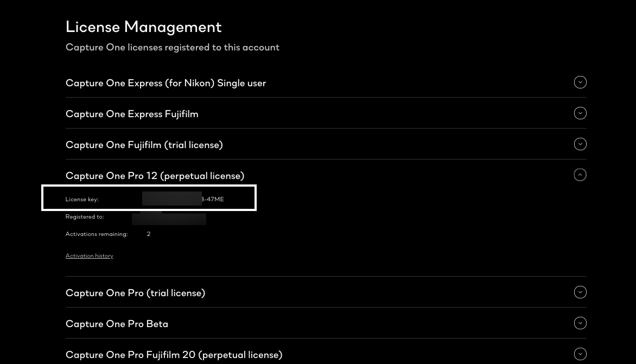Expand Capture One Pro trial license chevron
The height and width of the screenshot is (364, 636).
580,292
